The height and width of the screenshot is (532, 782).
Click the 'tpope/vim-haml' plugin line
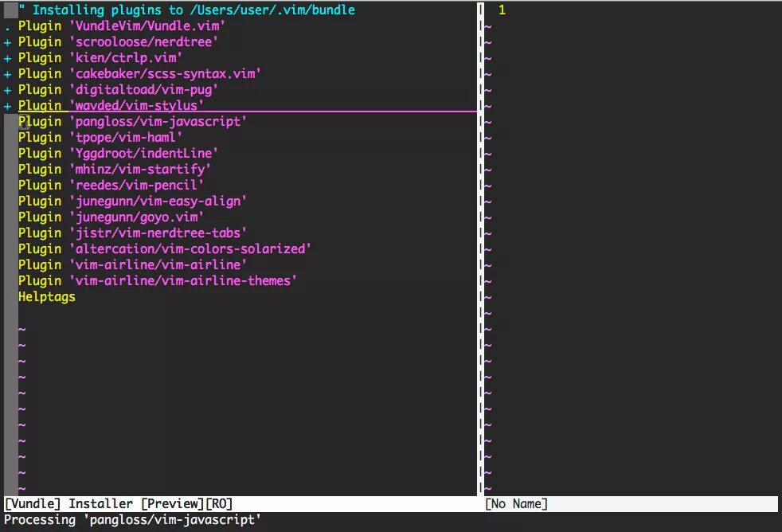(x=100, y=138)
